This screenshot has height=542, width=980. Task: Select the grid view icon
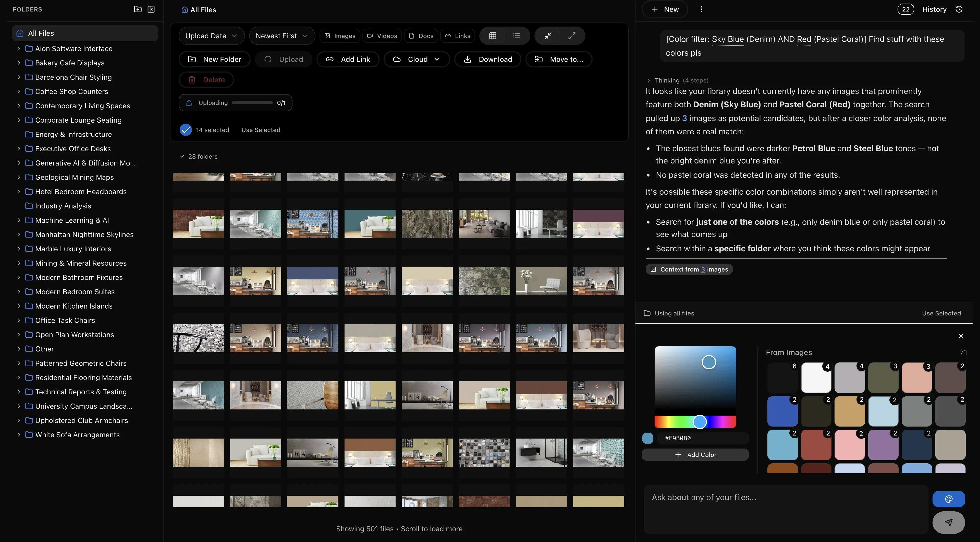click(x=493, y=36)
